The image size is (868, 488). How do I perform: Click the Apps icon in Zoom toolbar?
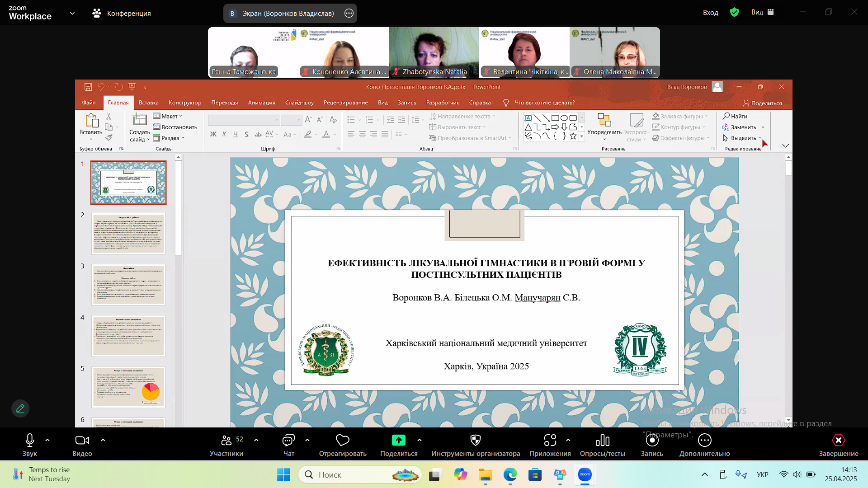click(550, 440)
